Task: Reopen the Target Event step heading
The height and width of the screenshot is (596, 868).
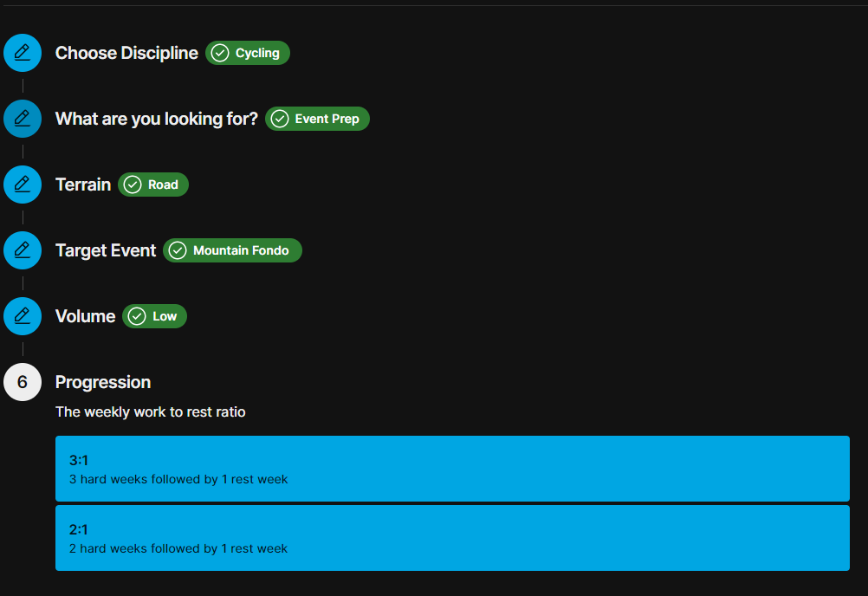Action: (106, 250)
